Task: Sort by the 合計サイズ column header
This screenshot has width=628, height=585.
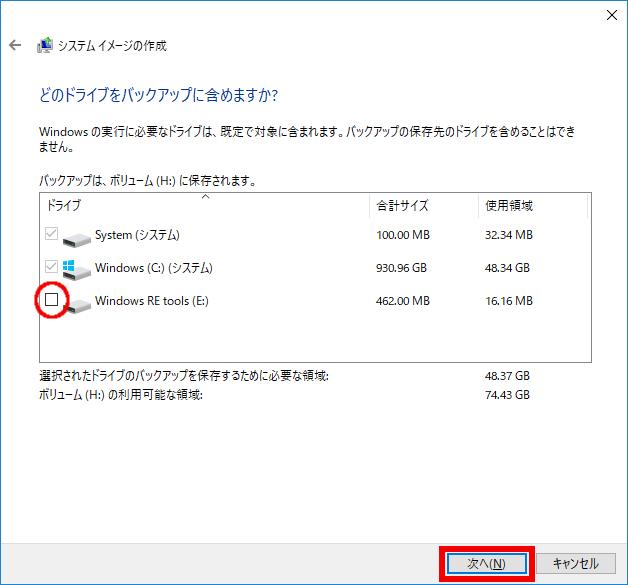Action: tap(424, 205)
